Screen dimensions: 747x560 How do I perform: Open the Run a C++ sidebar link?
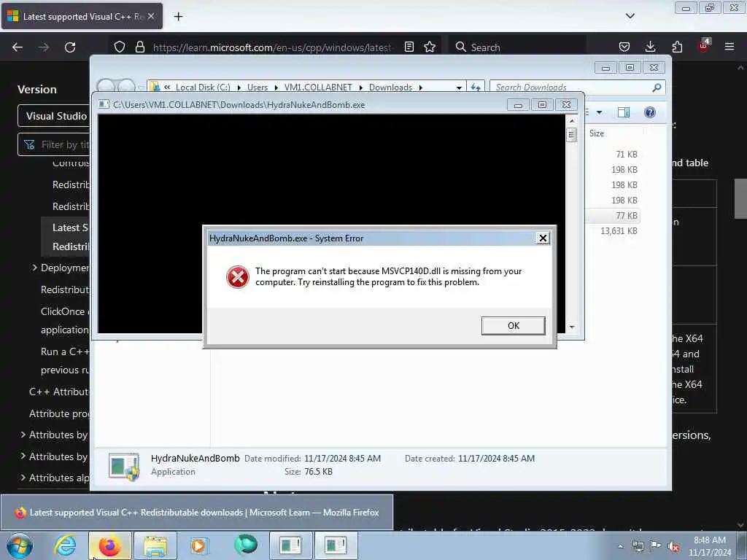pos(65,360)
